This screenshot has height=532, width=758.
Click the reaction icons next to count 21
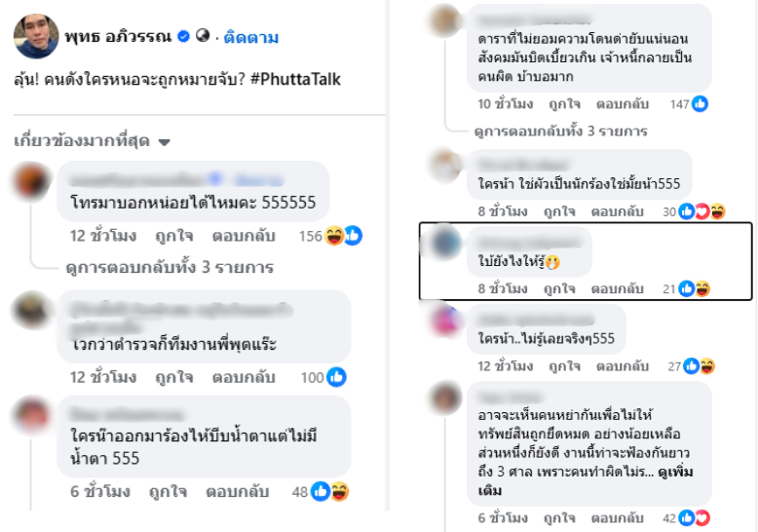coord(695,289)
